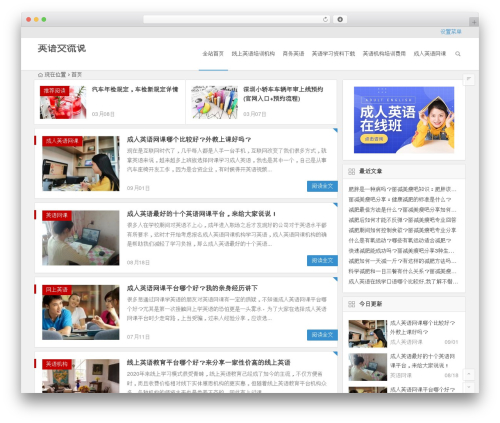The height and width of the screenshot is (423, 500).
Task: Click 阅读全文 for 我的亲身经历 article
Action: point(322,335)
